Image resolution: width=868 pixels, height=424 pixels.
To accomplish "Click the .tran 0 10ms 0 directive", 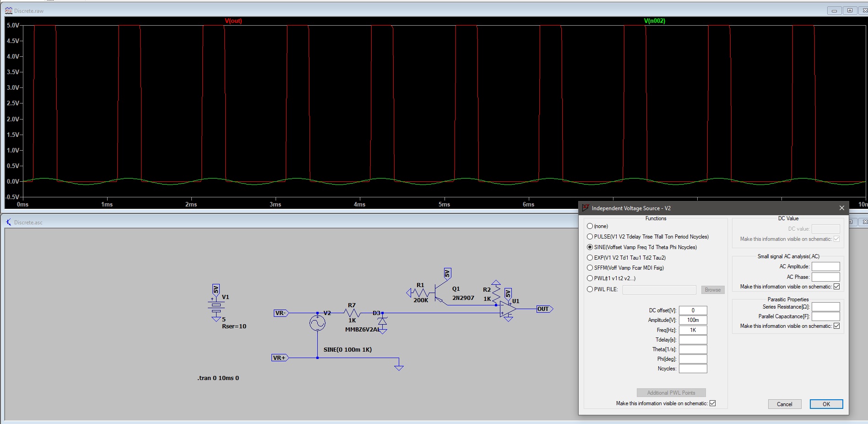I will (218, 378).
